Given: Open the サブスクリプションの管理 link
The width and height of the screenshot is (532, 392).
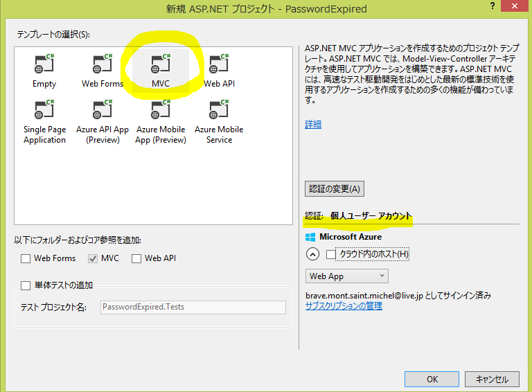Looking at the screenshot, I should [x=344, y=306].
